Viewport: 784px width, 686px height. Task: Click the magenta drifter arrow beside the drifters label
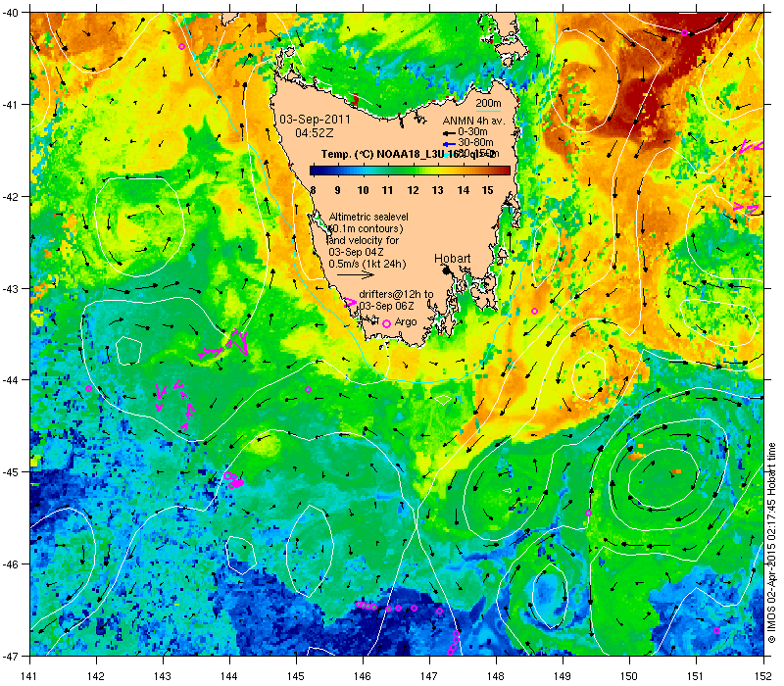(x=351, y=302)
